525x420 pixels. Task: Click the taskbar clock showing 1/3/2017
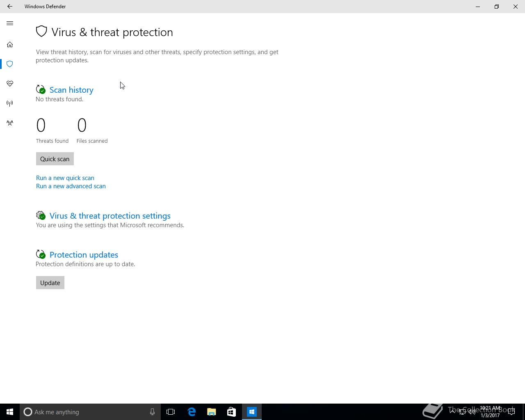pos(490,412)
